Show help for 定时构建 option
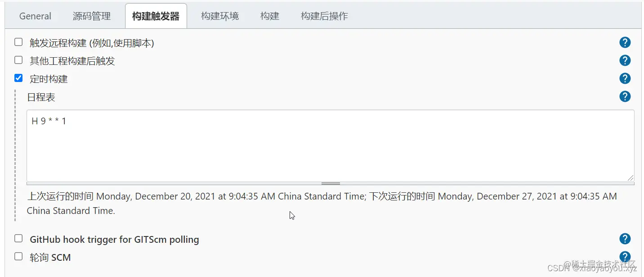The image size is (644, 277). tap(625, 78)
